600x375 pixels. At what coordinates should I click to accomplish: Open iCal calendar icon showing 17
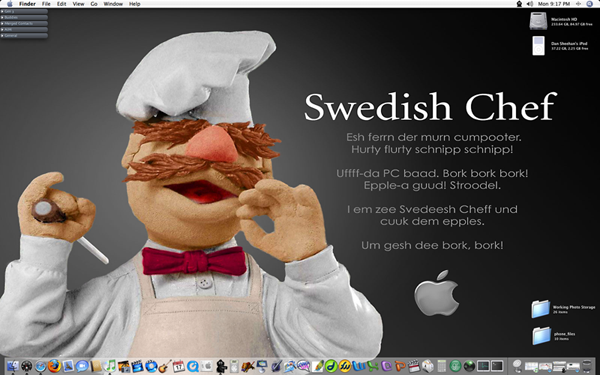click(179, 366)
